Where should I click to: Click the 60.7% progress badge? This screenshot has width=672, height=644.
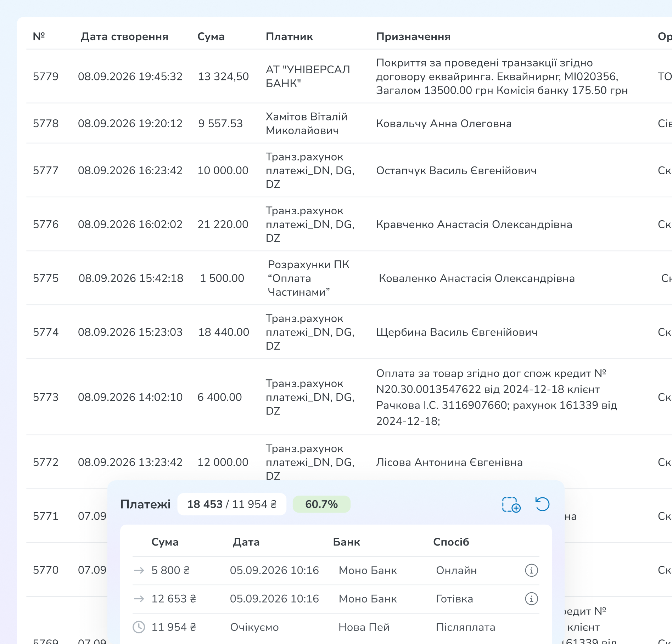pos(321,504)
